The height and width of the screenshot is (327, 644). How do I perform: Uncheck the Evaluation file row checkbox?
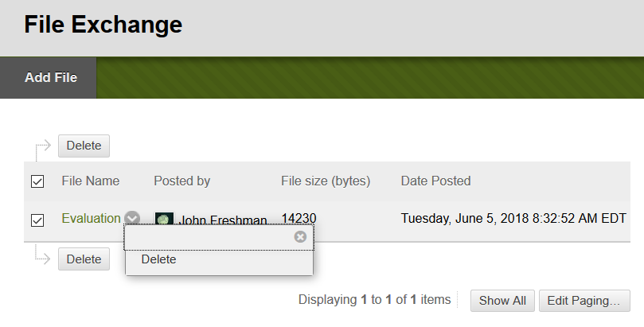click(x=37, y=220)
